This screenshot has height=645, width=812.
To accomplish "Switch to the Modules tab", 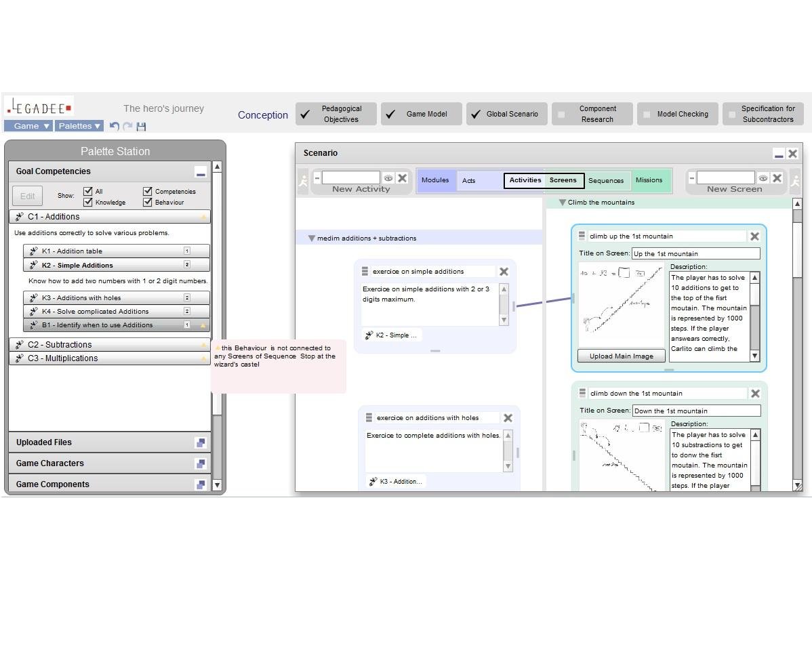I will point(435,180).
